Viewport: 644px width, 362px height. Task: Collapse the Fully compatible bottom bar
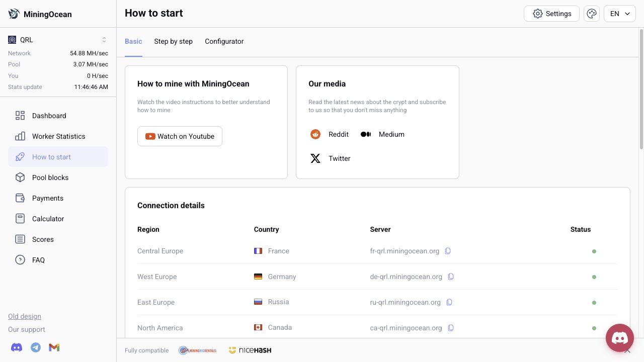tap(627, 350)
